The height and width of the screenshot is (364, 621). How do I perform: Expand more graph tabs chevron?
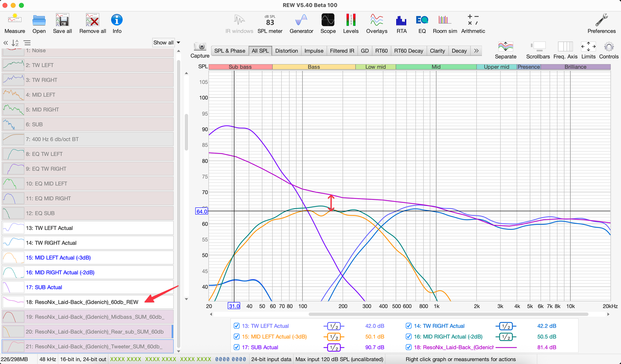[x=476, y=51]
